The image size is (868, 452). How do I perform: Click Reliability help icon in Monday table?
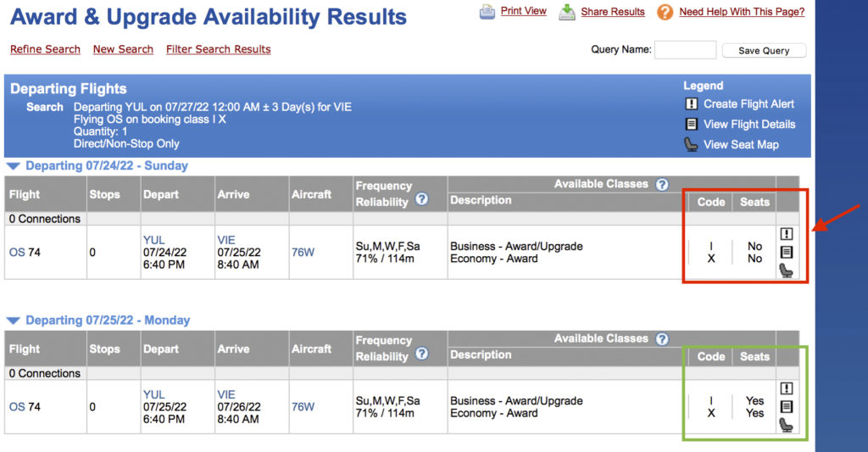(x=421, y=354)
